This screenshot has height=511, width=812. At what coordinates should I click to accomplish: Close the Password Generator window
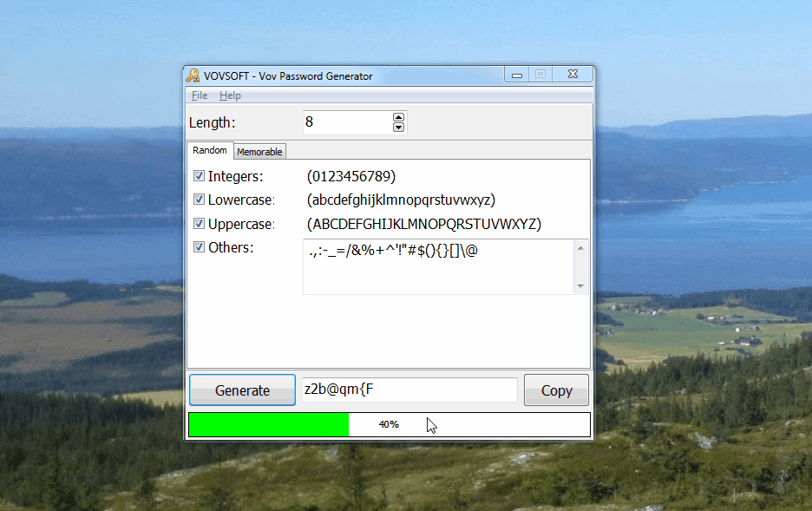click(x=573, y=74)
